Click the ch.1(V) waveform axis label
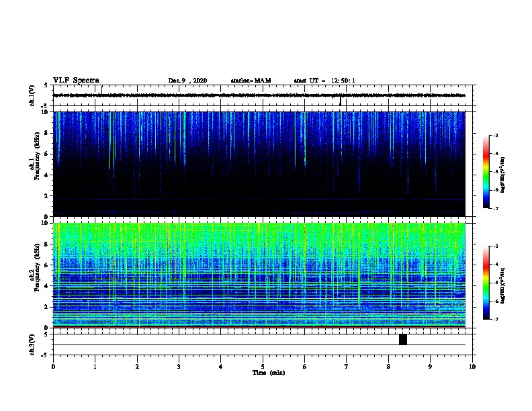 point(32,95)
